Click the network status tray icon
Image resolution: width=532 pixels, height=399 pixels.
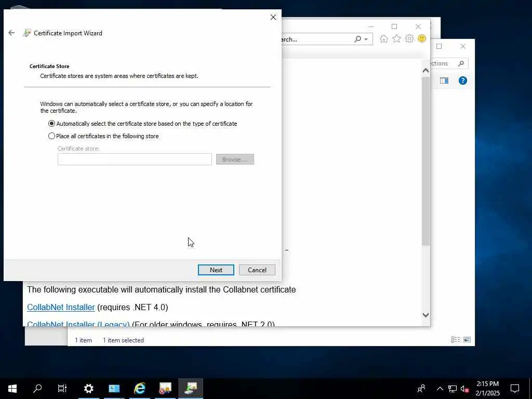[453, 389]
